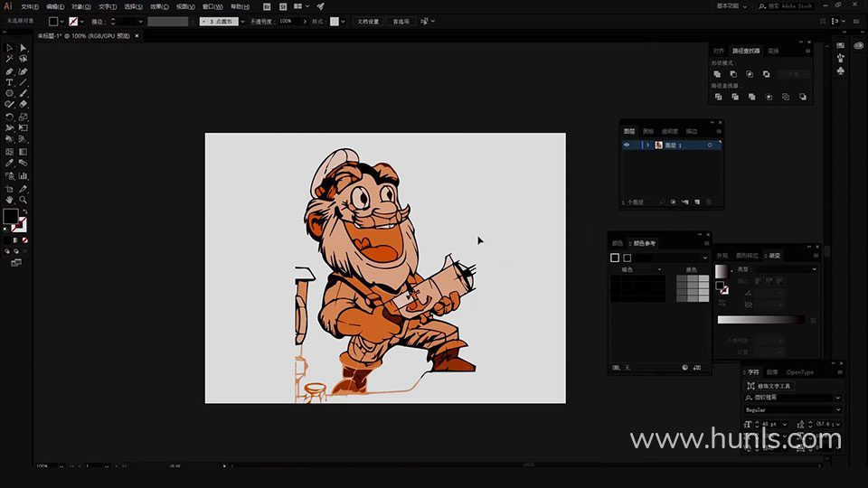Image resolution: width=868 pixels, height=488 pixels.
Task: Set paint mode to Gradient in toolbar
Action: click(x=15, y=240)
